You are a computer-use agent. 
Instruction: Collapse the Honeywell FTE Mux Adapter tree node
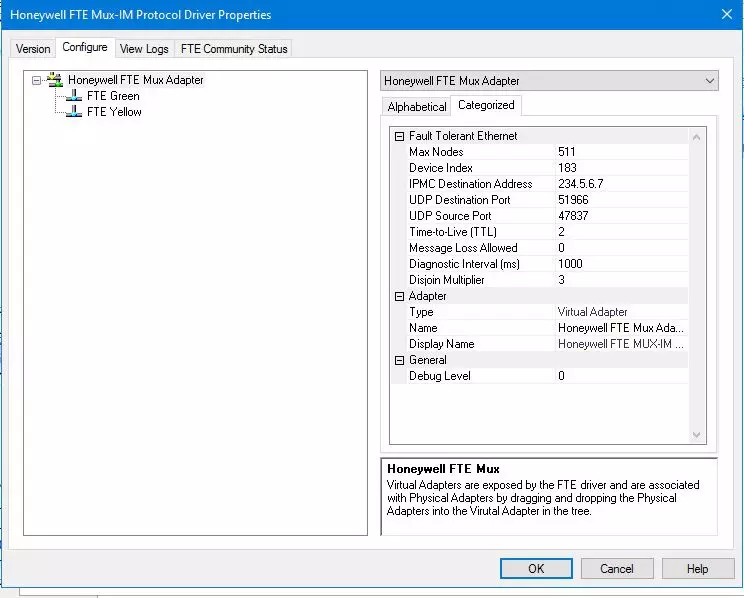click(36, 80)
